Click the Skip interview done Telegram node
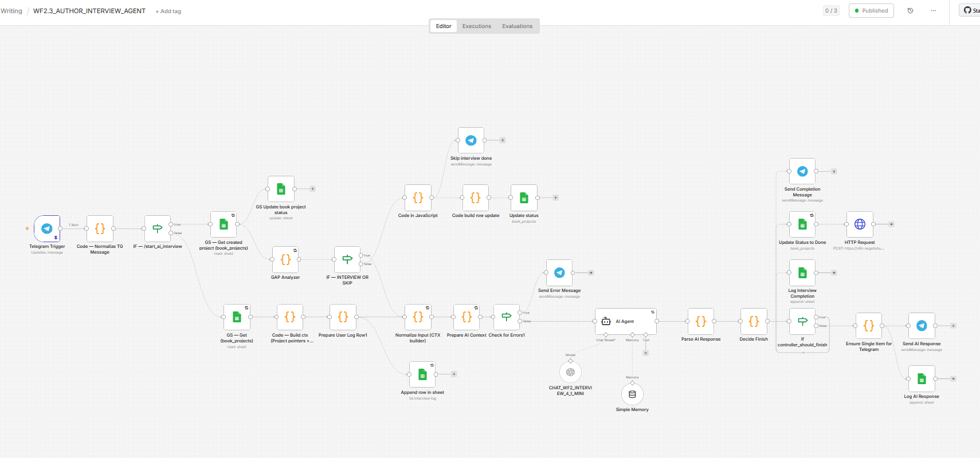This screenshot has height=458, width=980. tap(471, 141)
